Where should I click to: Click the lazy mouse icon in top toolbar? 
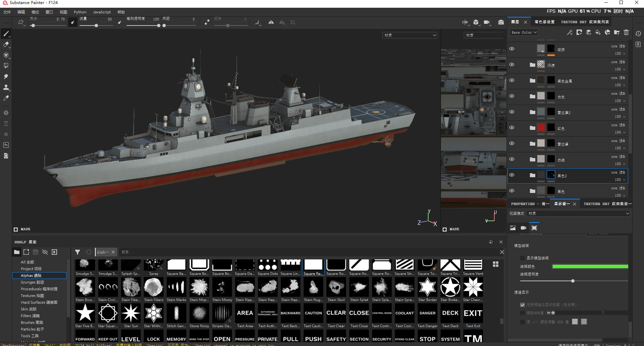tap(207, 22)
